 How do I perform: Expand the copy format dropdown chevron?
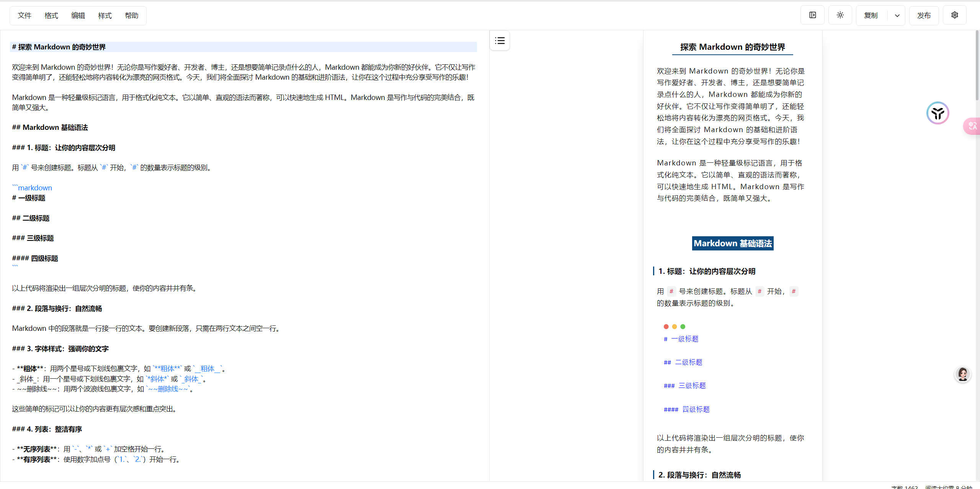[x=897, y=16]
